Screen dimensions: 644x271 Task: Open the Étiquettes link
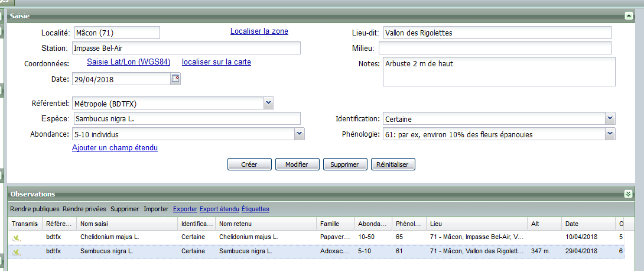pyautogui.click(x=255, y=209)
